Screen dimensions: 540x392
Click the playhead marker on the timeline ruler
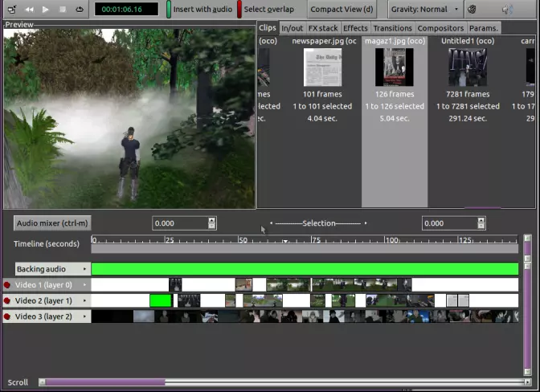(285, 241)
